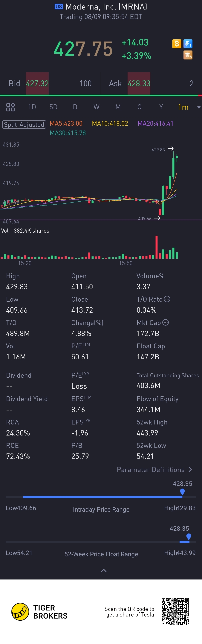This screenshot has width=202, height=644.
Task: Tap the tan stacked coins badge
Action: coord(188,55)
